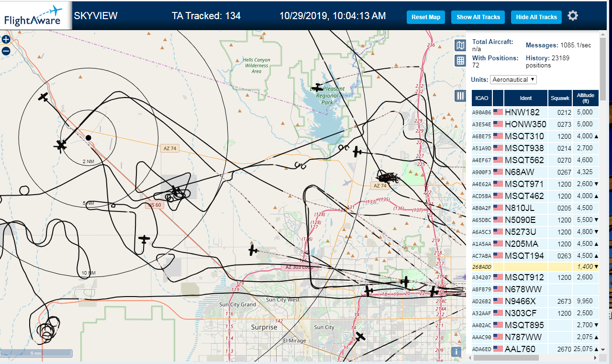Click aircraft icon east of the AZ 74 label, below Lake Pleasant
This screenshot has height=364, width=612.
click(357, 152)
